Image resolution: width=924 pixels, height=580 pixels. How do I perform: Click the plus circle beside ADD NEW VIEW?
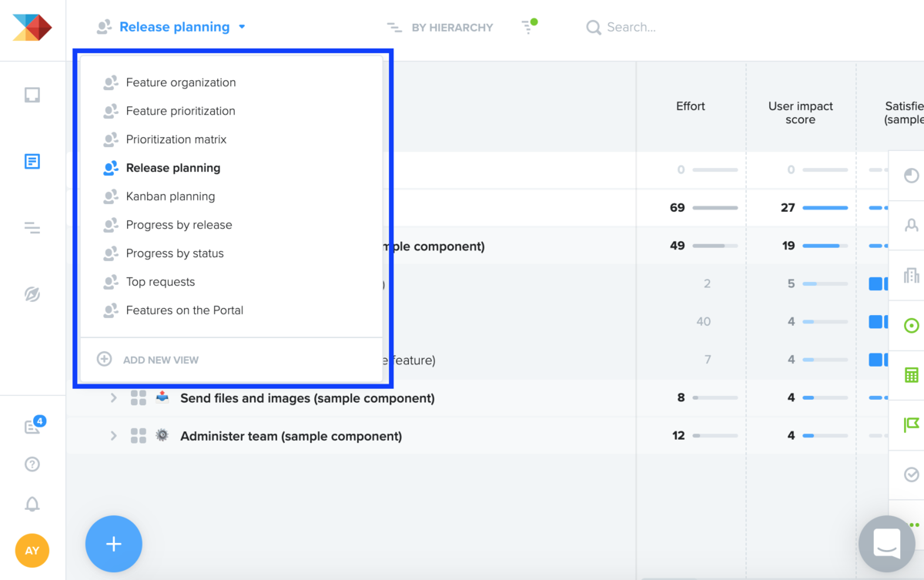pyautogui.click(x=104, y=359)
